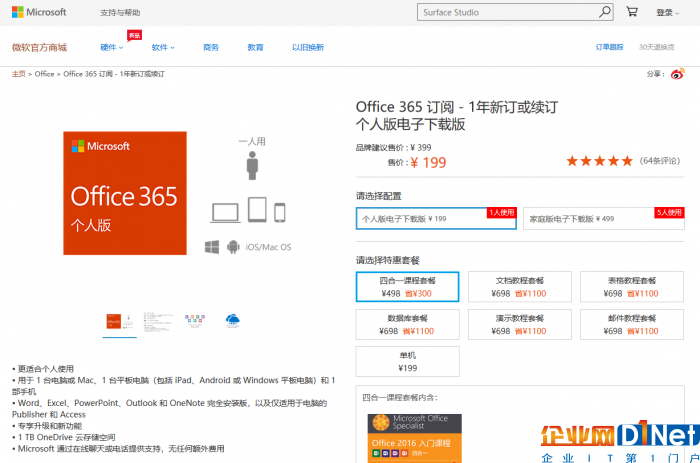The height and width of the screenshot is (463, 700).
Task: Select 单机 ¥199 option
Action: pos(407,361)
